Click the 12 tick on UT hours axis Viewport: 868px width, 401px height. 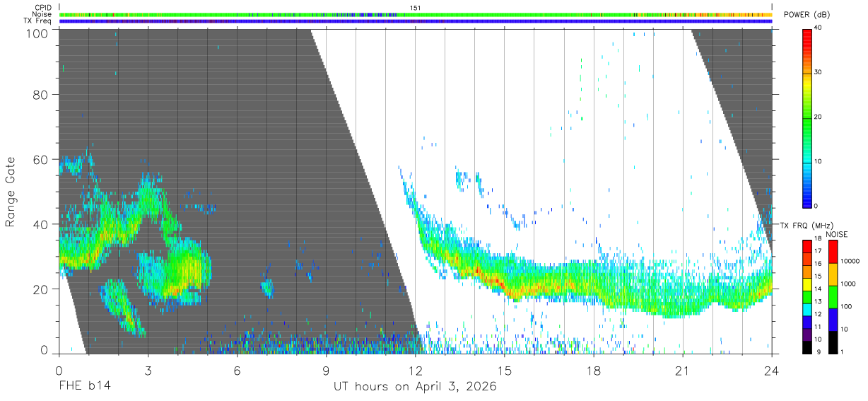pyautogui.click(x=416, y=370)
